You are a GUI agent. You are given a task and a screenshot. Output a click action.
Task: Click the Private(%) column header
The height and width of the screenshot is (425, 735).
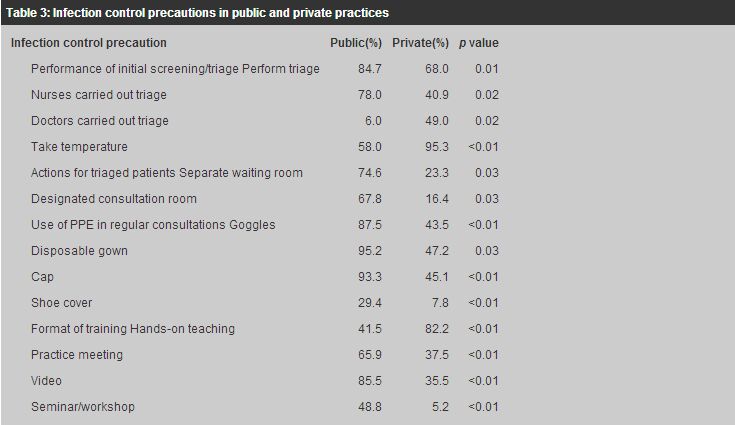420,43
